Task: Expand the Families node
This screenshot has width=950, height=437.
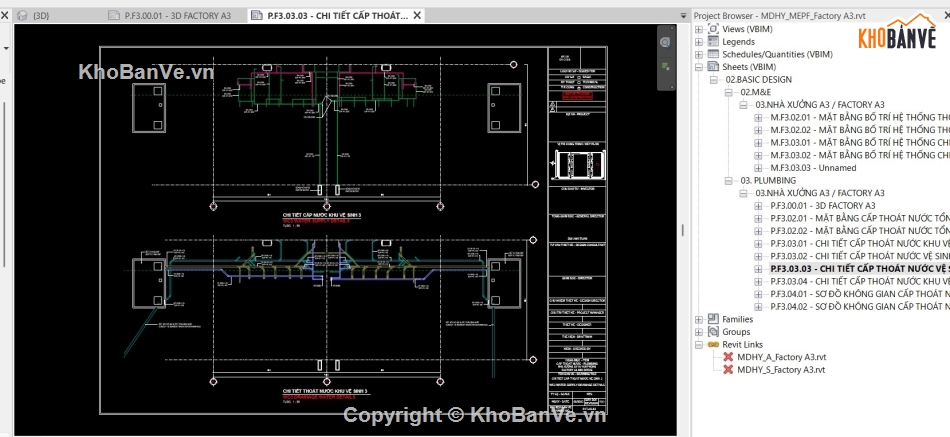Action: point(699,319)
